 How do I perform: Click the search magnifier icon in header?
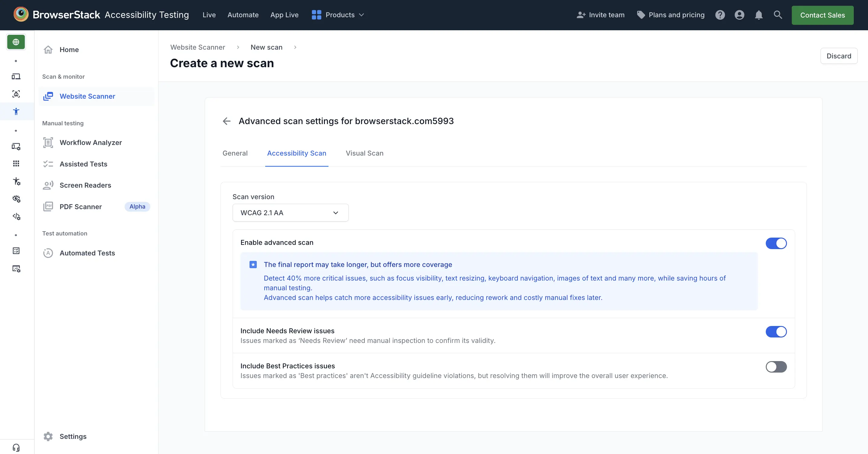[778, 15]
